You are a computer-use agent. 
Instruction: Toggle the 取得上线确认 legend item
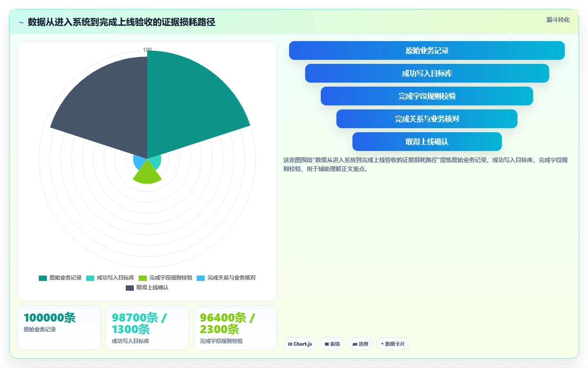point(147,288)
